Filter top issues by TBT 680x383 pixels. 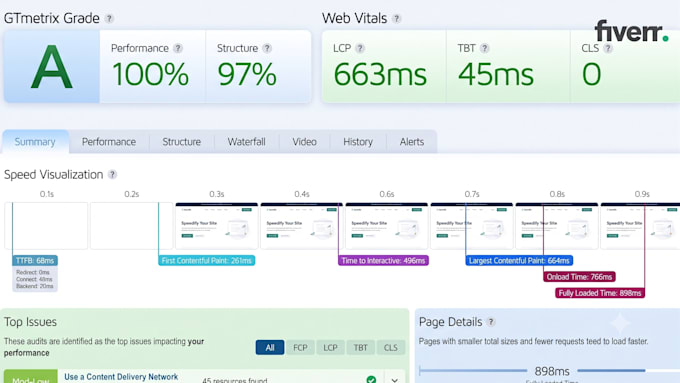click(x=360, y=347)
